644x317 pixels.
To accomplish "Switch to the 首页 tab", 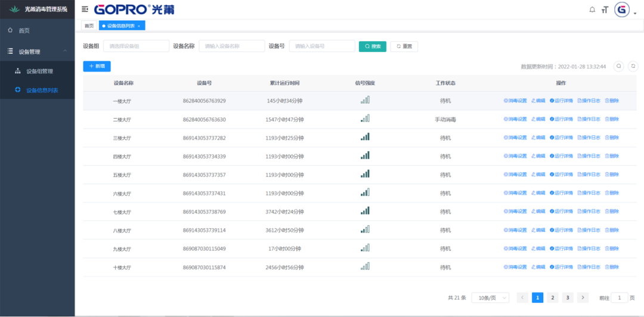I will point(89,26).
